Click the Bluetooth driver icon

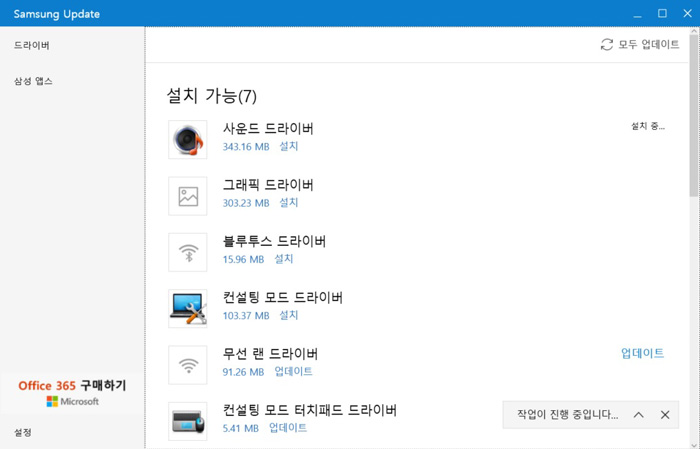pos(188,252)
